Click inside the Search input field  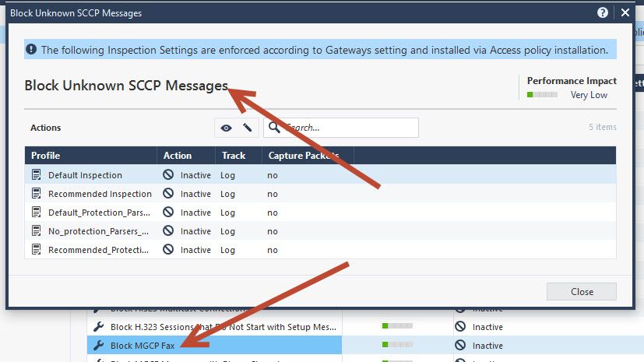(x=341, y=128)
